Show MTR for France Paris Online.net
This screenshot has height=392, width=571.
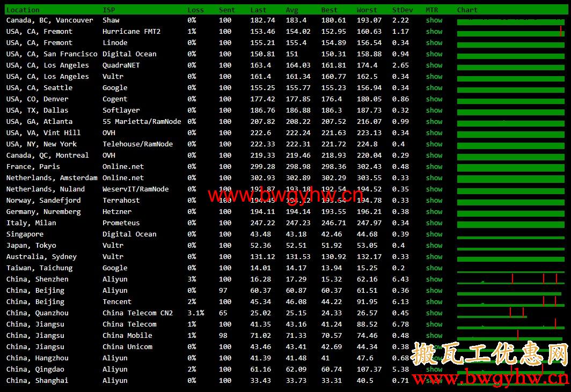click(x=434, y=167)
